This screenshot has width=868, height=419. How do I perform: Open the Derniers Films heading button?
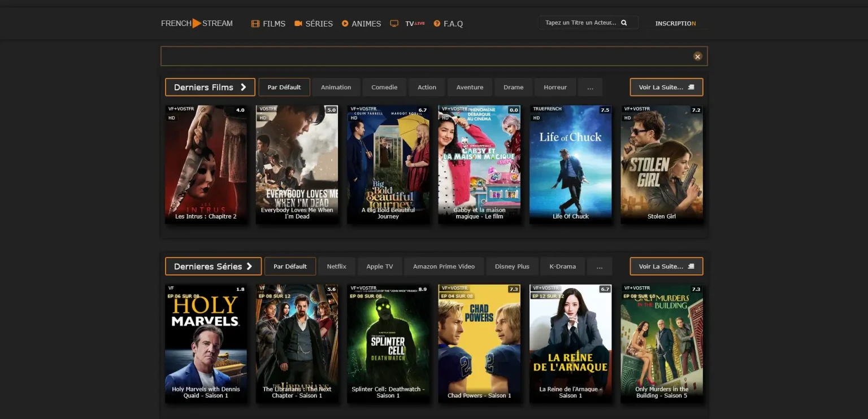(210, 88)
